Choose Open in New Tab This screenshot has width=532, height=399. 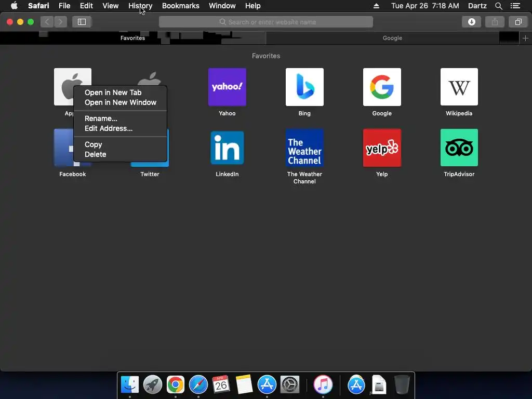click(120, 92)
